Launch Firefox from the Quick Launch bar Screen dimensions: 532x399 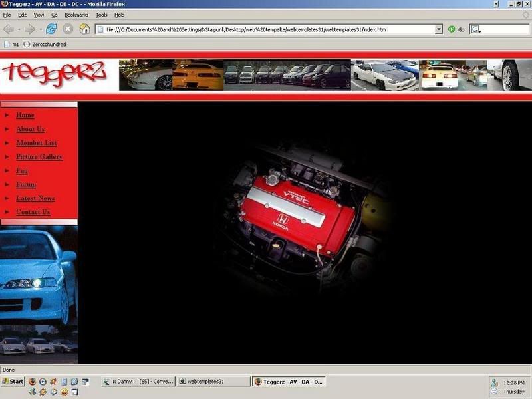32,382
